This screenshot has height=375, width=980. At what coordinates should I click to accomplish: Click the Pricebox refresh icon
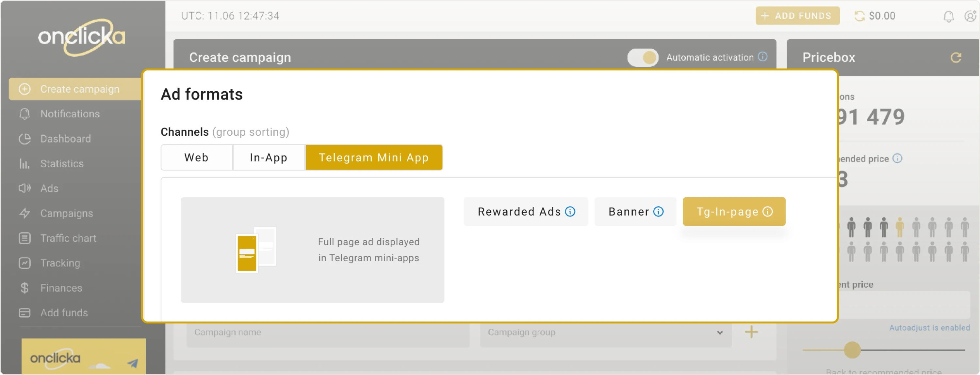pyautogui.click(x=955, y=57)
